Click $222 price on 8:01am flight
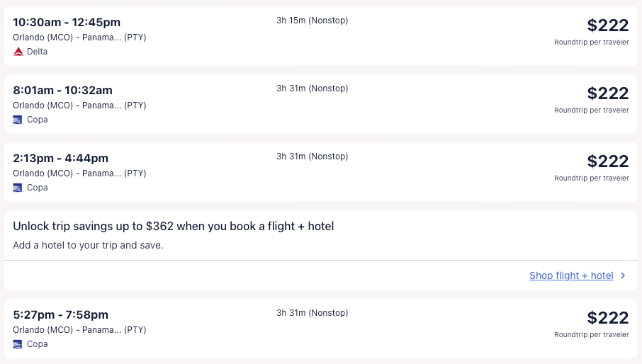 click(607, 93)
